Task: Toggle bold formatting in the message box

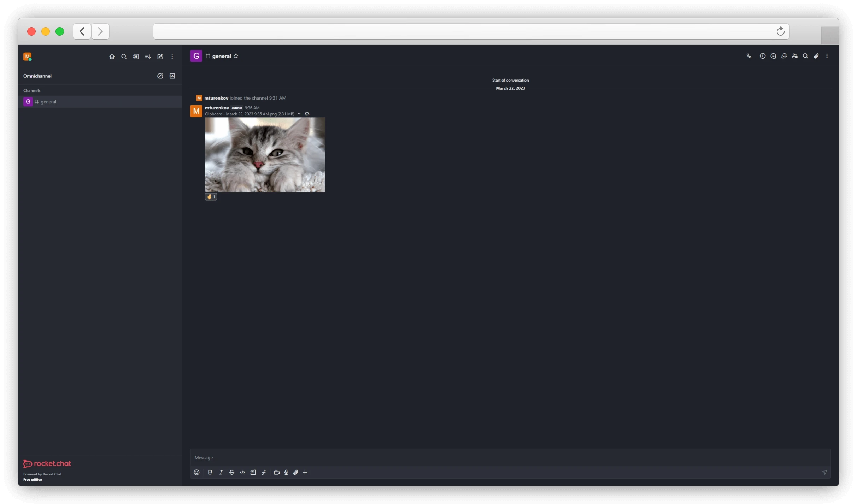Action: (x=210, y=472)
